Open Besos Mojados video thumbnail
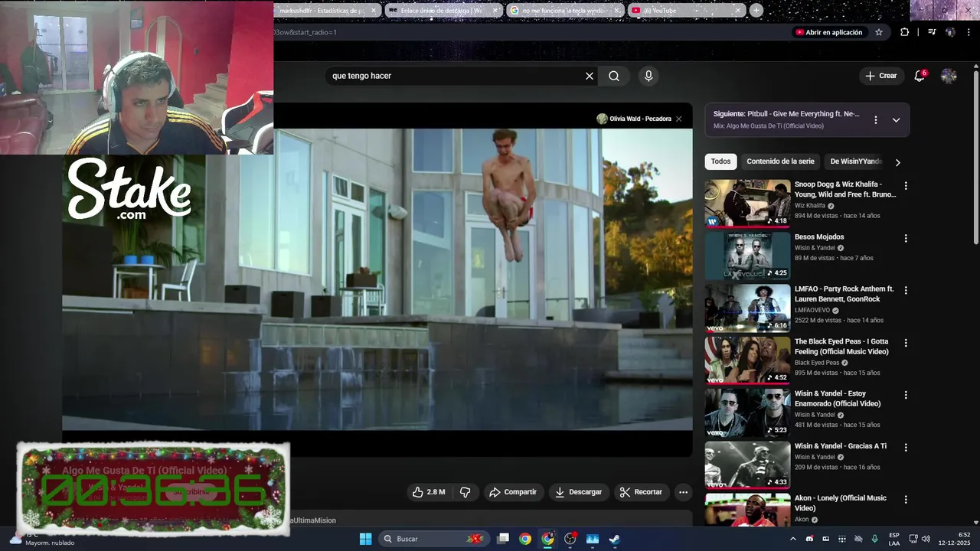The image size is (980, 551). (747, 256)
